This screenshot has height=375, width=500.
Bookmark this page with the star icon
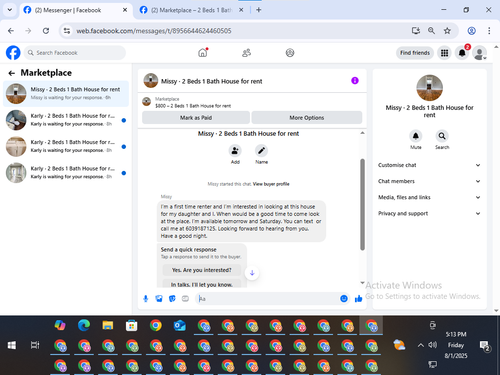pyautogui.click(x=447, y=31)
